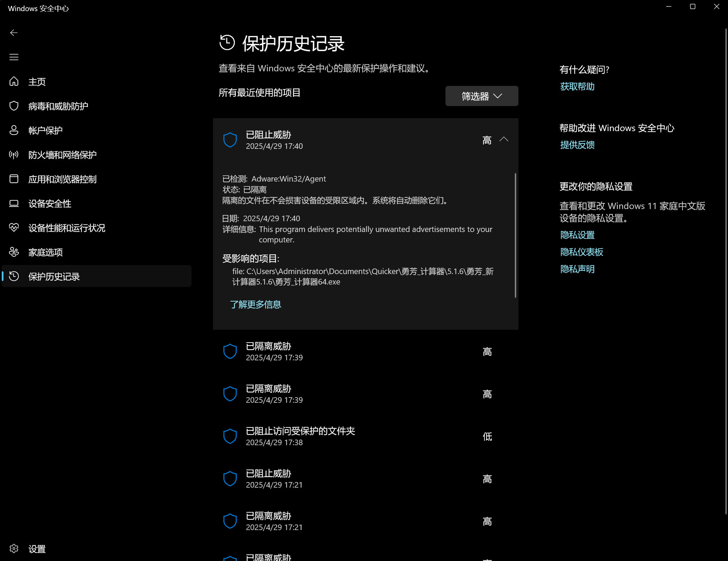
Task: Expand the 已阻止访问受保护的文件夹 17:38 entry
Action: pos(366,436)
